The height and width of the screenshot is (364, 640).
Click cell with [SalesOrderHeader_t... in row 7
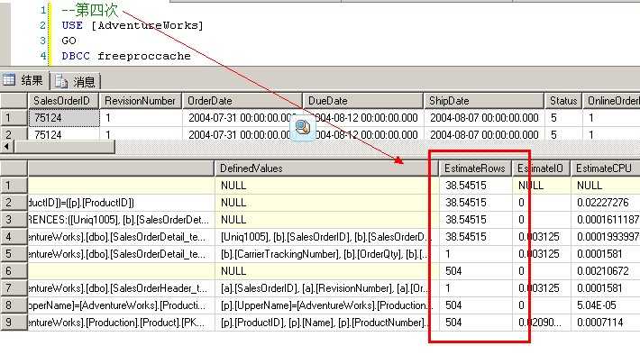click(121, 288)
